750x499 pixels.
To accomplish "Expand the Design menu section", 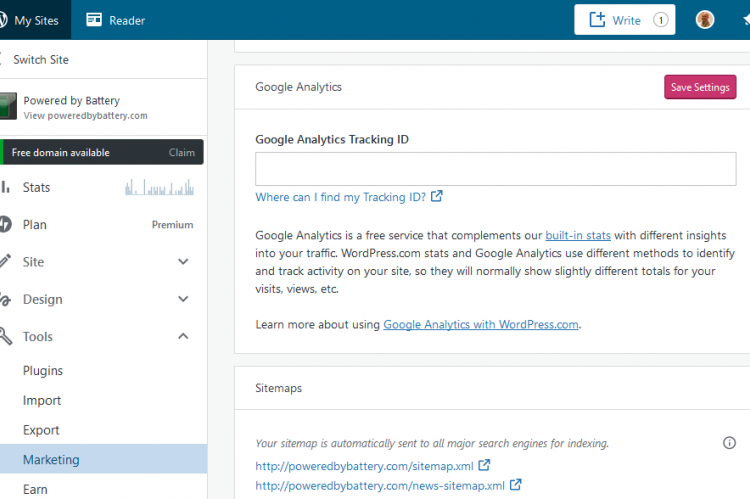I will pyautogui.click(x=183, y=299).
